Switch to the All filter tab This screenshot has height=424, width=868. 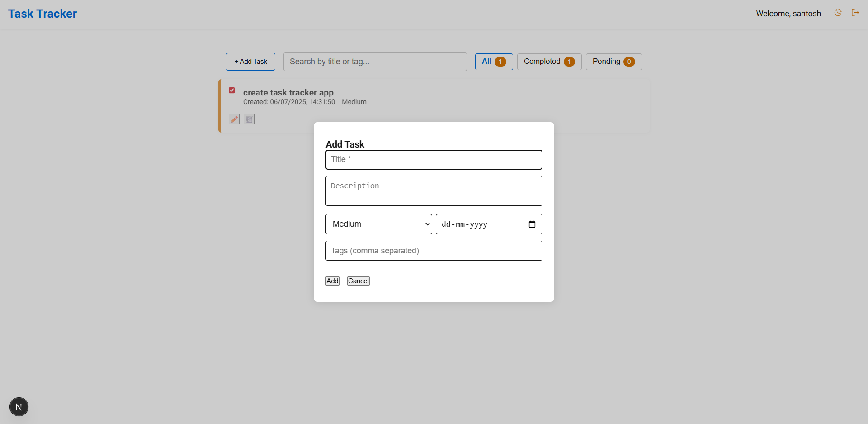pyautogui.click(x=494, y=62)
